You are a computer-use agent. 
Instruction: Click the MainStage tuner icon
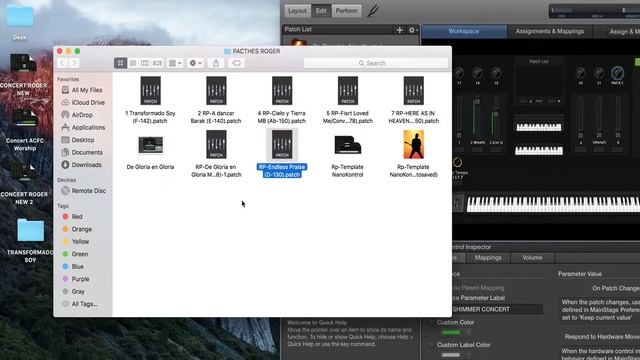[x=373, y=11]
